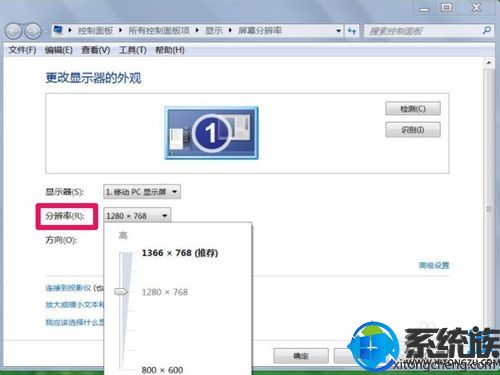Select 800 × 600 on the slider
The image size is (500, 375).
[162, 370]
